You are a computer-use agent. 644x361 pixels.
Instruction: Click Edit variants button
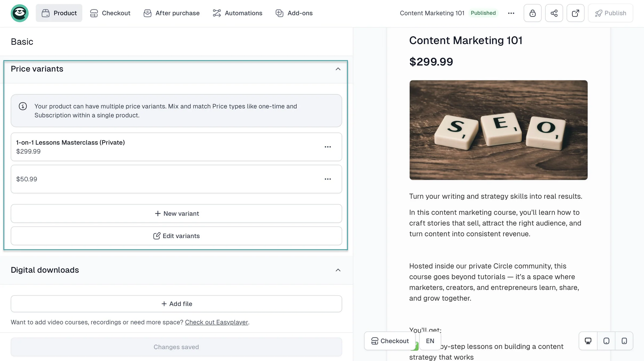[176, 236]
